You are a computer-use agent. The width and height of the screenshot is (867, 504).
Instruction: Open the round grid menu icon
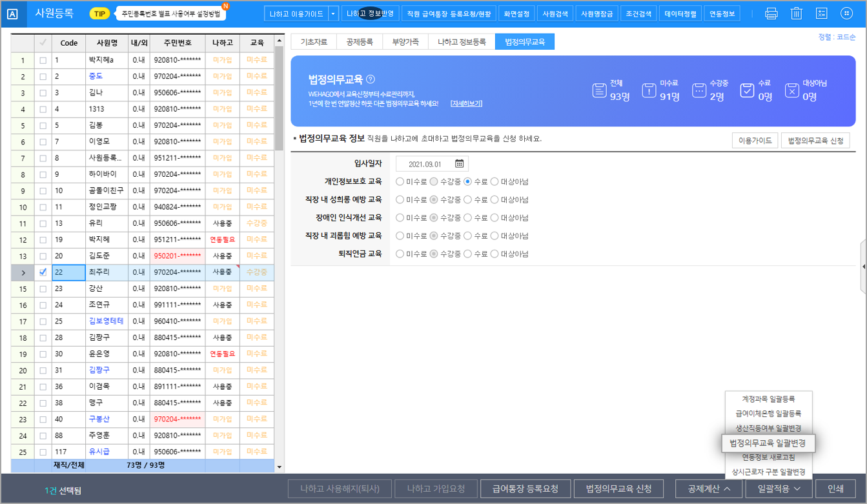click(846, 14)
